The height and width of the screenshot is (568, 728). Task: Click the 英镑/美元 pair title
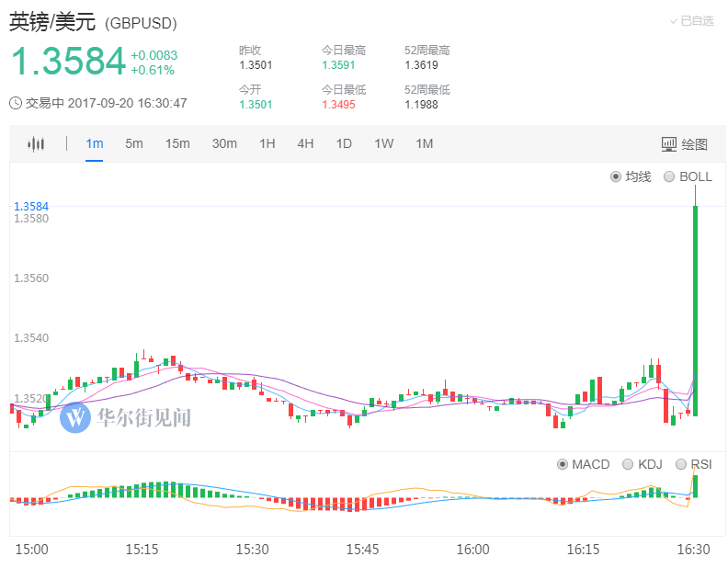tap(52, 22)
